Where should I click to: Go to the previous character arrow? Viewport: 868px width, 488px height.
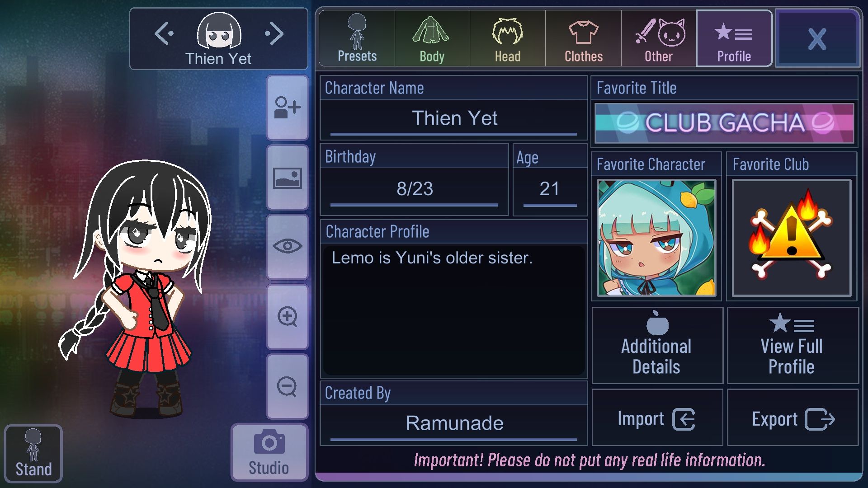(x=164, y=33)
